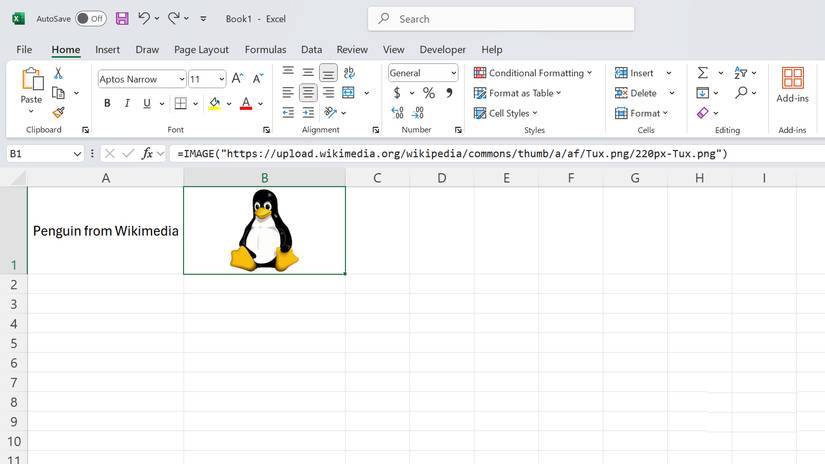The image size is (825, 464).
Task: Apply Accounting dollar number format
Action: pyautogui.click(x=397, y=93)
